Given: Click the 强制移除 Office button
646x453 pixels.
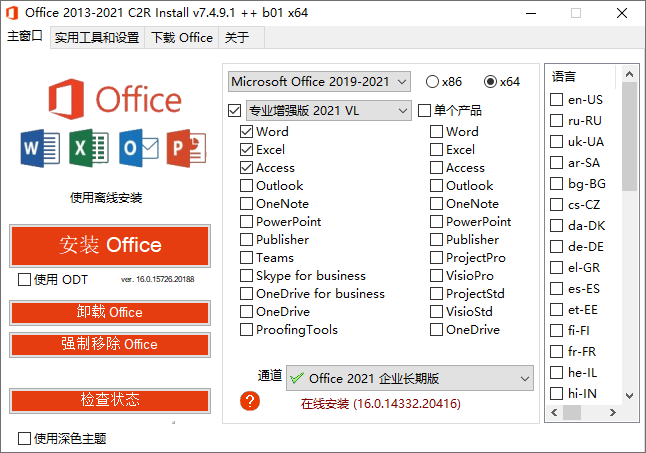Looking at the screenshot, I should [110, 344].
